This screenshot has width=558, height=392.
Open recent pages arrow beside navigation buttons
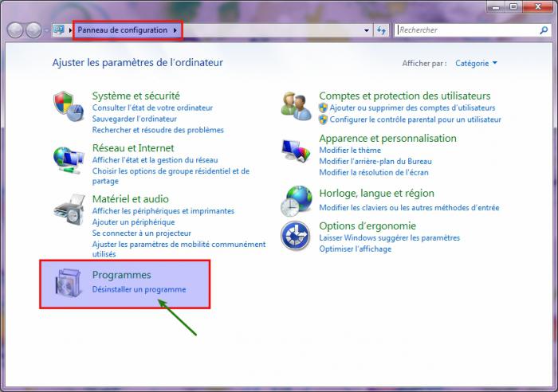coord(46,30)
